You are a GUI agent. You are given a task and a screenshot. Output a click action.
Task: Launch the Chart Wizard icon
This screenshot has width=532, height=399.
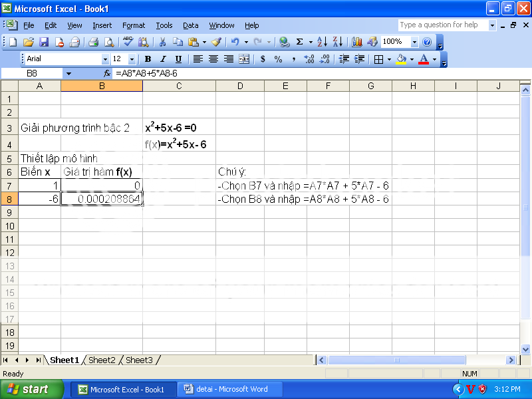[357, 42]
